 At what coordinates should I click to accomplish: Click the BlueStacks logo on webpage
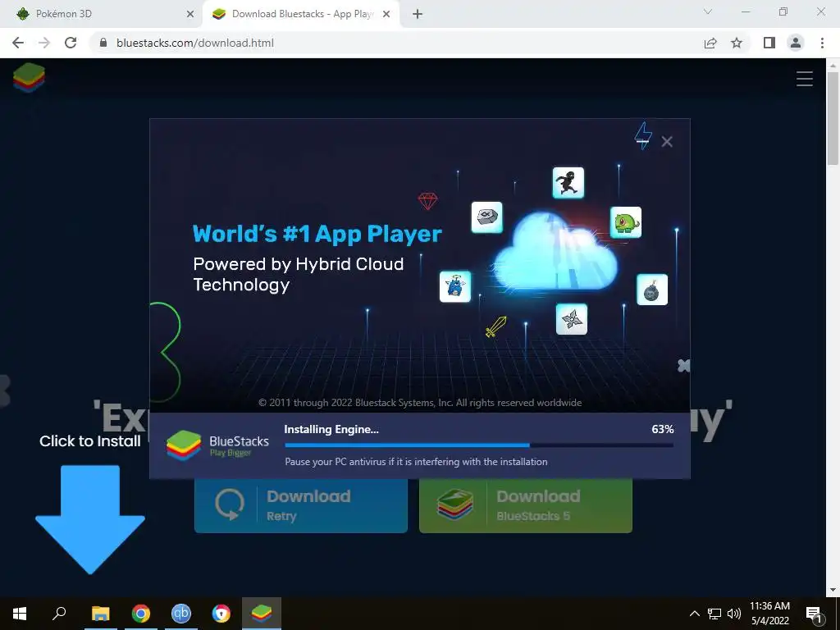pyautogui.click(x=29, y=78)
